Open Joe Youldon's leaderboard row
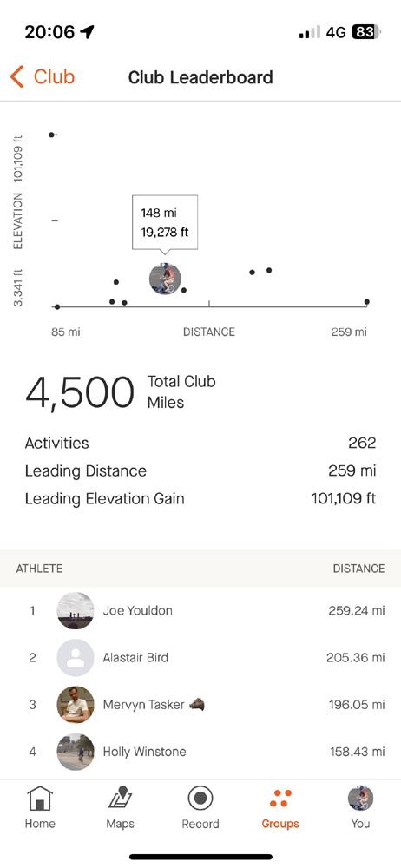The width and height of the screenshot is (401, 868). point(200,611)
